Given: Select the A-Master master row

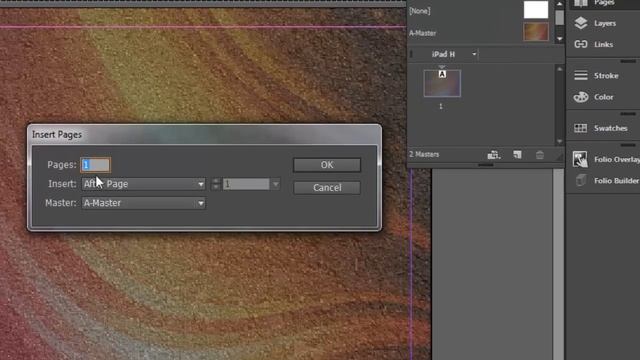Looking at the screenshot, I should coord(481,33).
